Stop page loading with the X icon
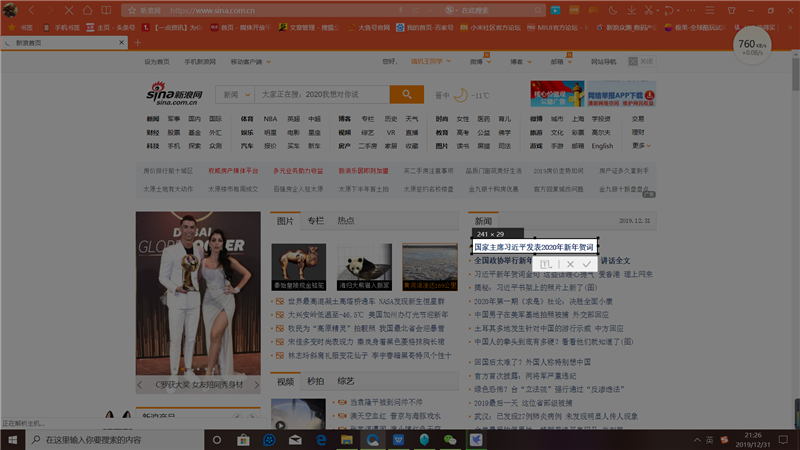 69,10
